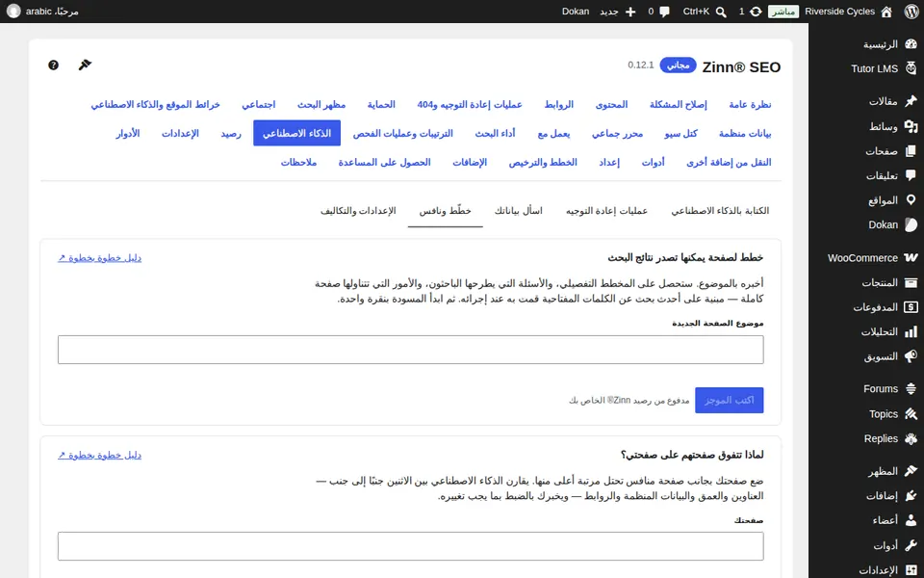
Task: Switch to الكتابة بالذكاء الاصطناعي subtab
Action: click(720, 211)
